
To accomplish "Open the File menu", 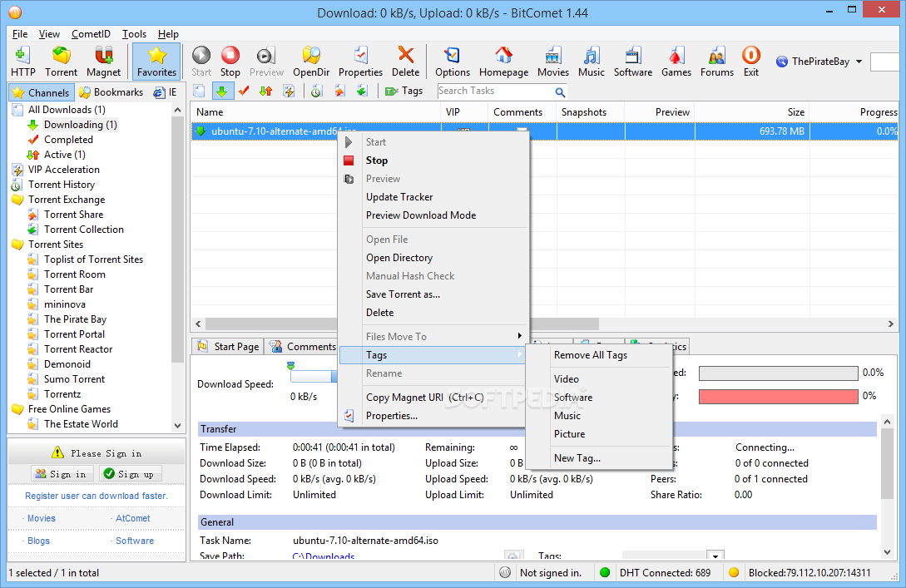I will (x=20, y=34).
